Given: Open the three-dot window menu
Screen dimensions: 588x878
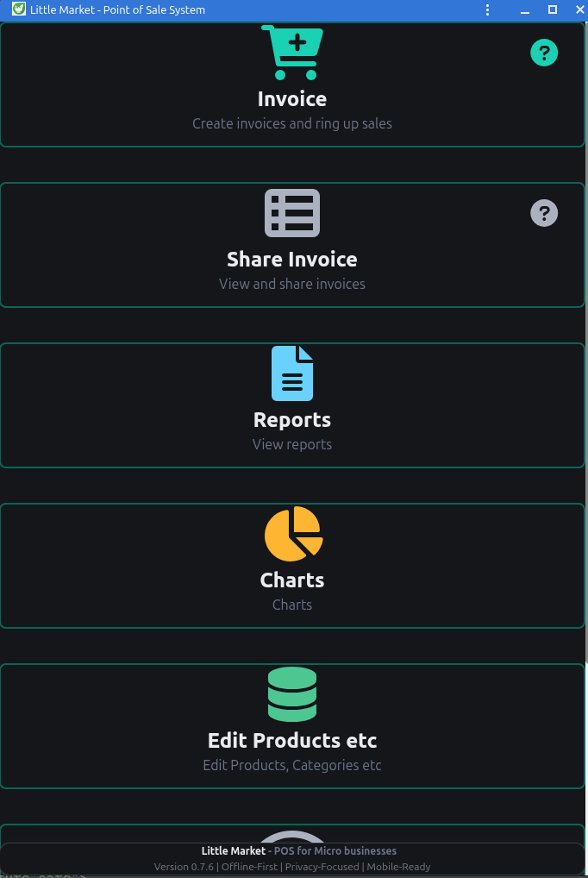Looking at the screenshot, I should (487, 9).
